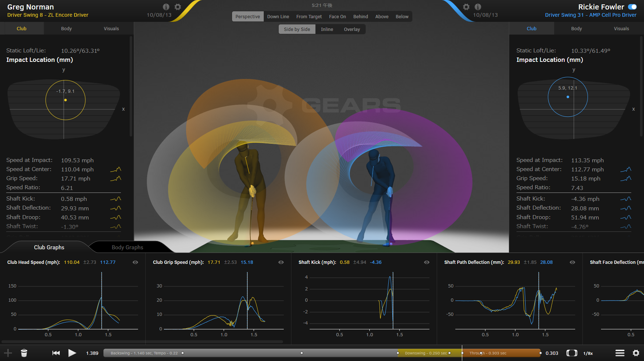
Task: Open Rickie Fowler swing info icon
Action: (x=478, y=7)
